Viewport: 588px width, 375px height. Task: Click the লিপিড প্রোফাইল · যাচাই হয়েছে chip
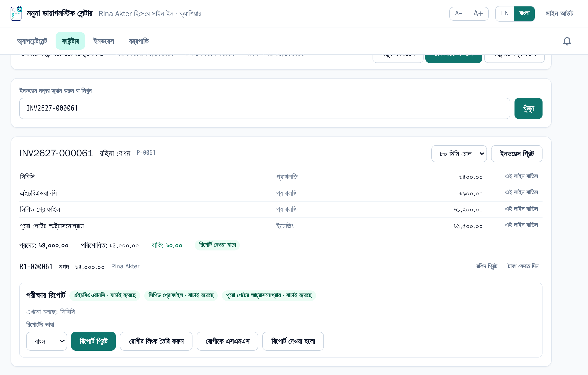point(181,295)
